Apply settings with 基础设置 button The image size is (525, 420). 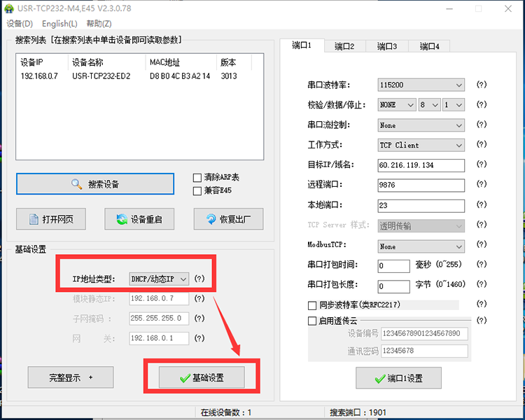[x=202, y=377]
